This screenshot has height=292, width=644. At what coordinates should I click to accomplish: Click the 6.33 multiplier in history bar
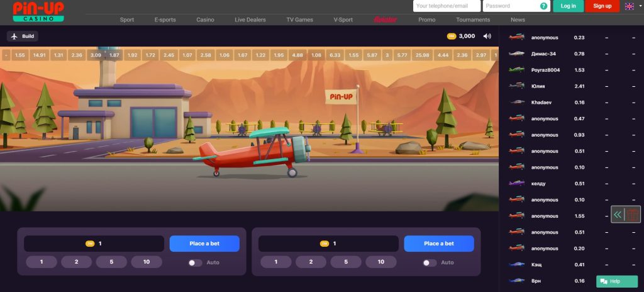(335, 55)
